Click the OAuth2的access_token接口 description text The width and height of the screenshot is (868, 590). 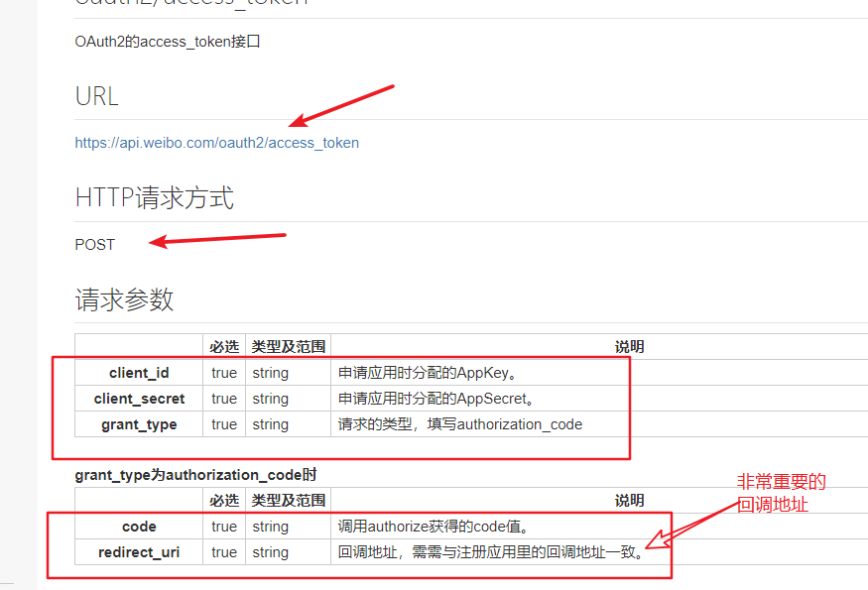point(165,41)
